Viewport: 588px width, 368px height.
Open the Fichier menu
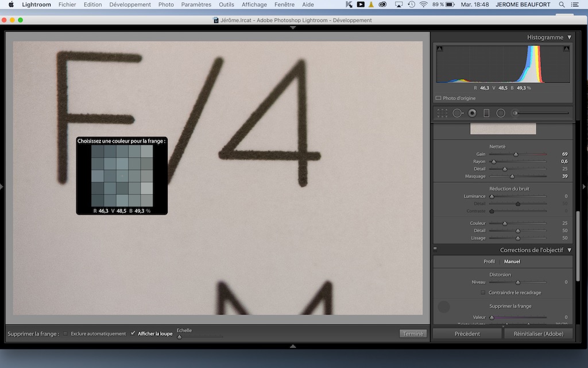point(67,5)
